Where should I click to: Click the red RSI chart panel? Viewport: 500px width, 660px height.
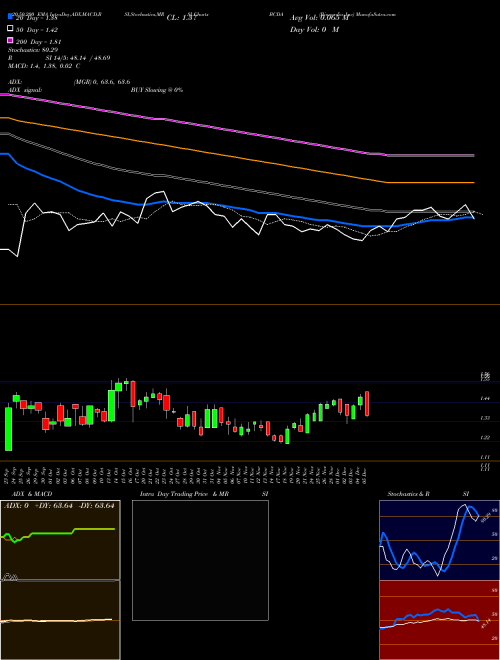pos(439,619)
